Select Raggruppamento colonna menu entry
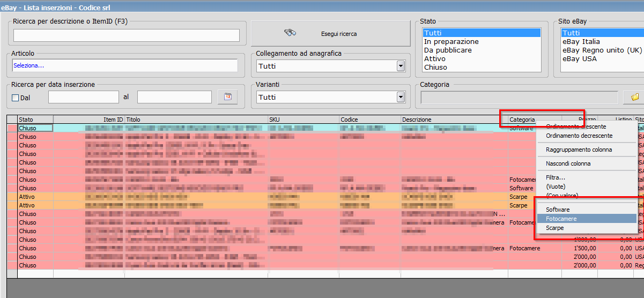This screenshot has height=298, width=644. 579,150
